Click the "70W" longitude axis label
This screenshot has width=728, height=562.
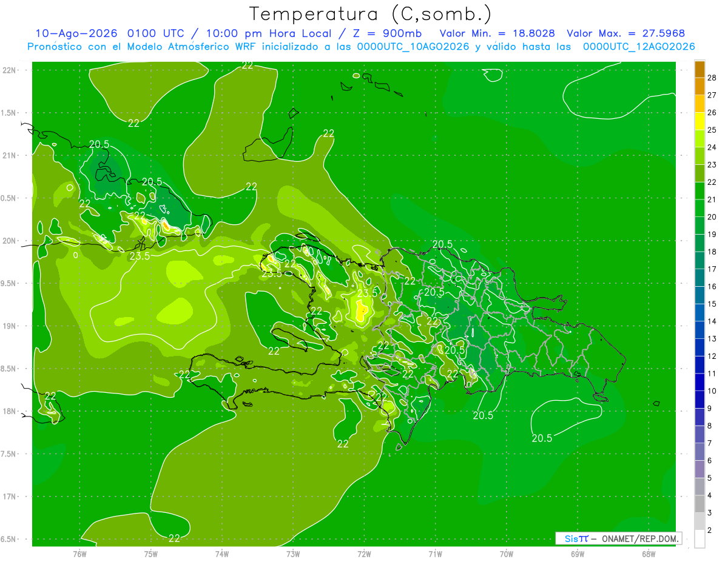pyautogui.click(x=506, y=554)
